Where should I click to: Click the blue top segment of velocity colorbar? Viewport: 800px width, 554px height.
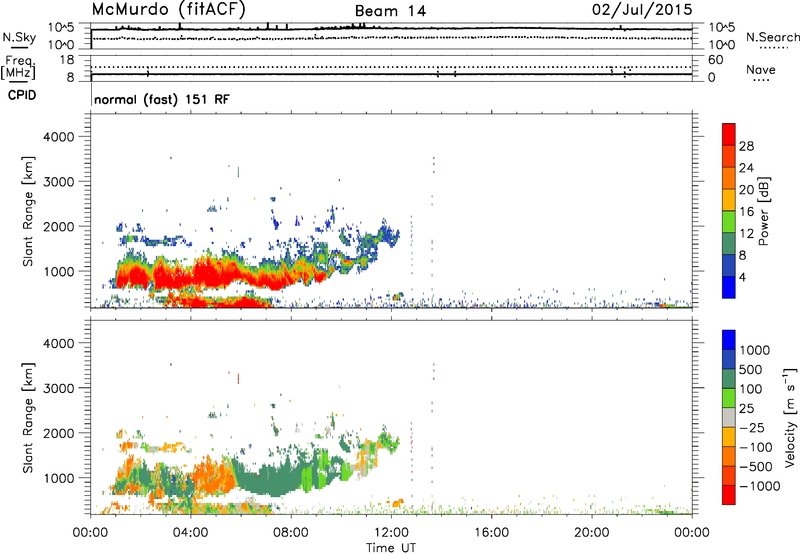click(x=729, y=340)
